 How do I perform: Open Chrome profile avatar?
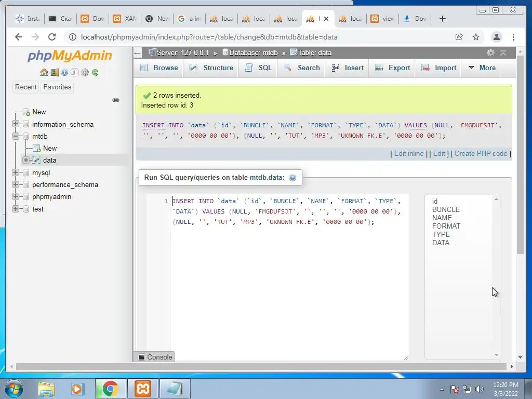(496, 37)
